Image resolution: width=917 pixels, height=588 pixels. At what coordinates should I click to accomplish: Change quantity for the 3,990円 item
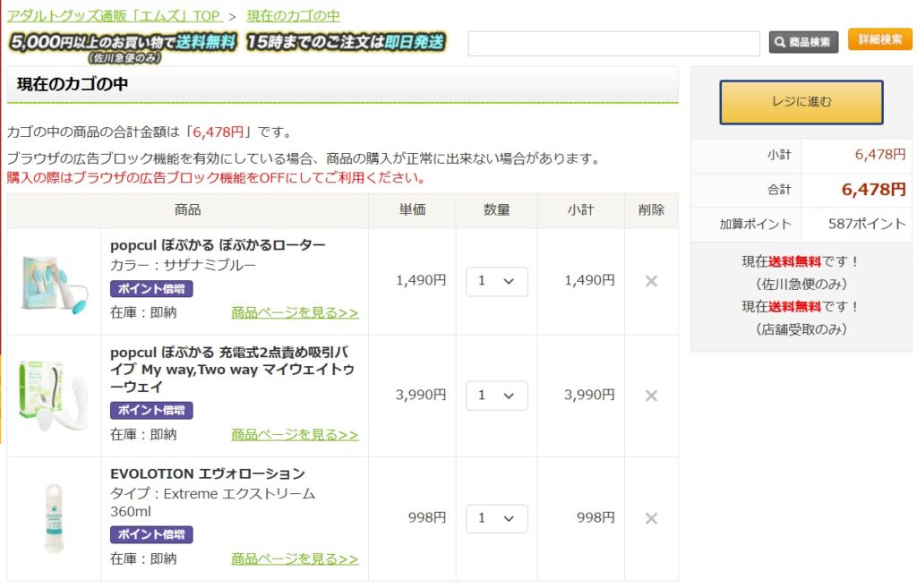pyautogui.click(x=496, y=396)
